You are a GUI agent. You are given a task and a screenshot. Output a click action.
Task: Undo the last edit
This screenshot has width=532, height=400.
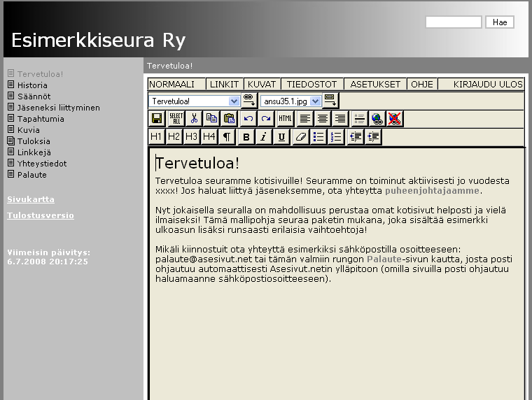(x=248, y=119)
